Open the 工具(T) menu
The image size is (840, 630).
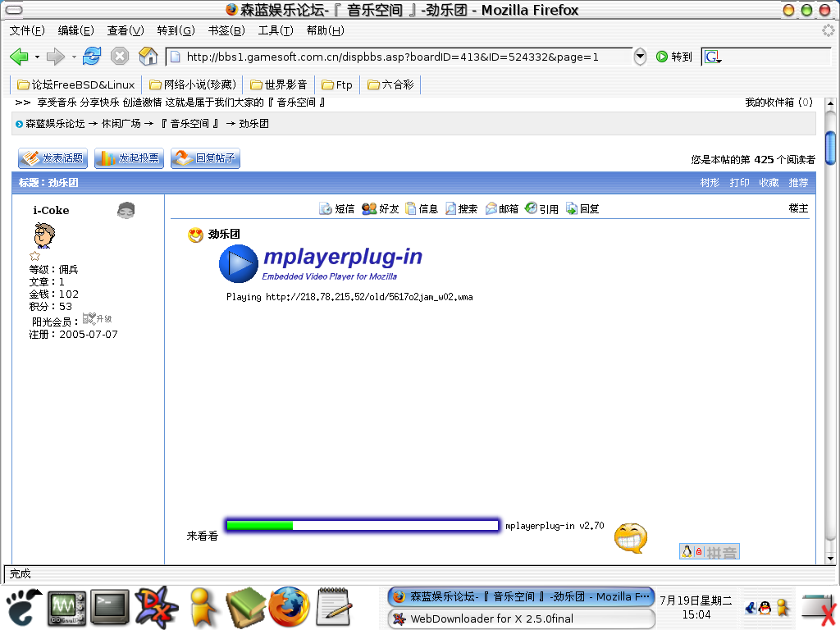pos(276,30)
